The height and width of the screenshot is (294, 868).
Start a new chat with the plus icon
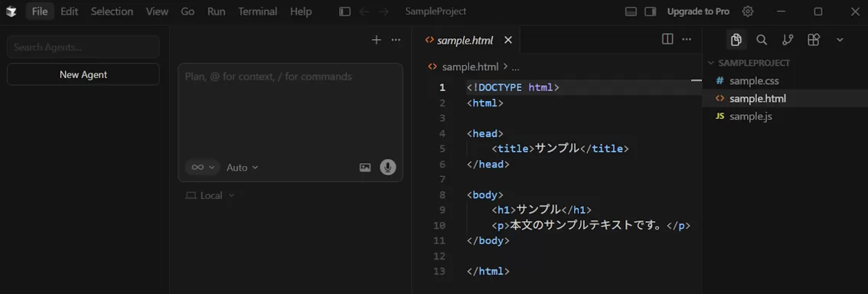(377, 40)
